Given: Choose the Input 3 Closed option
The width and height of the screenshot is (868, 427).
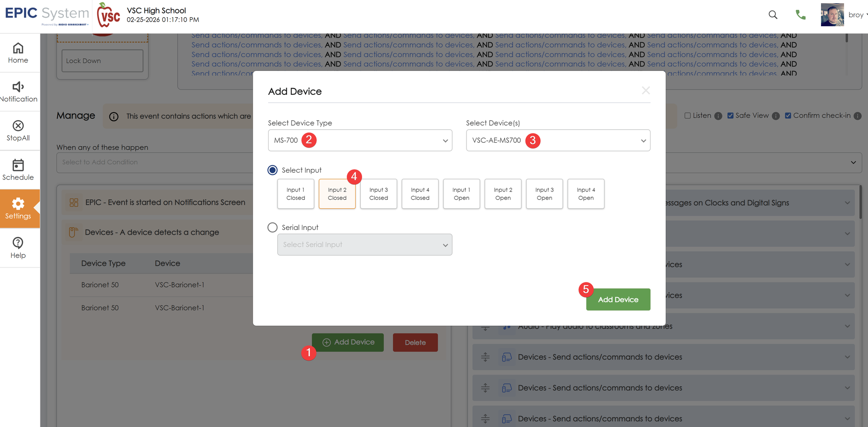Looking at the screenshot, I should tap(378, 194).
